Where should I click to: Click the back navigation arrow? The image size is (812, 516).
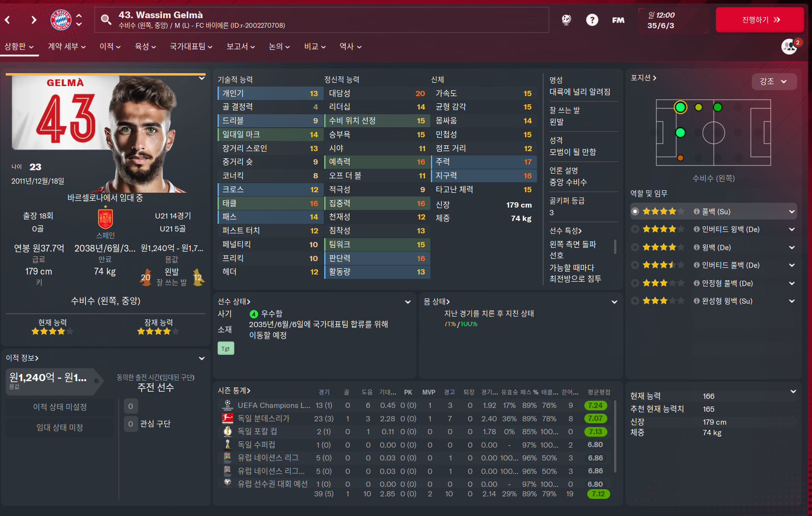(8, 20)
